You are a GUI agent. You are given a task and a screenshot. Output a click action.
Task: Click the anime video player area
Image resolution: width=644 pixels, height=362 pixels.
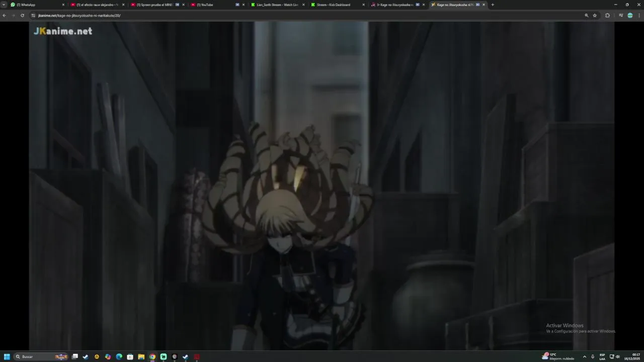[x=321, y=186]
